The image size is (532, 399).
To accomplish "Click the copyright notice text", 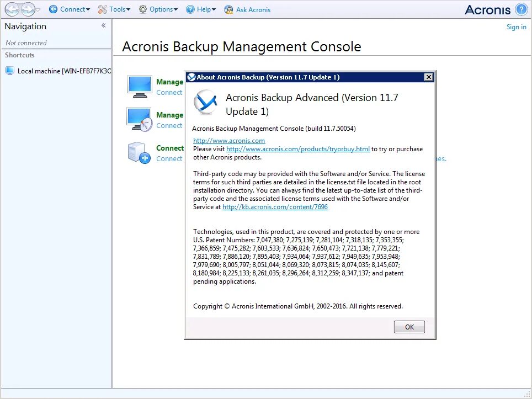I will (298, 306).
